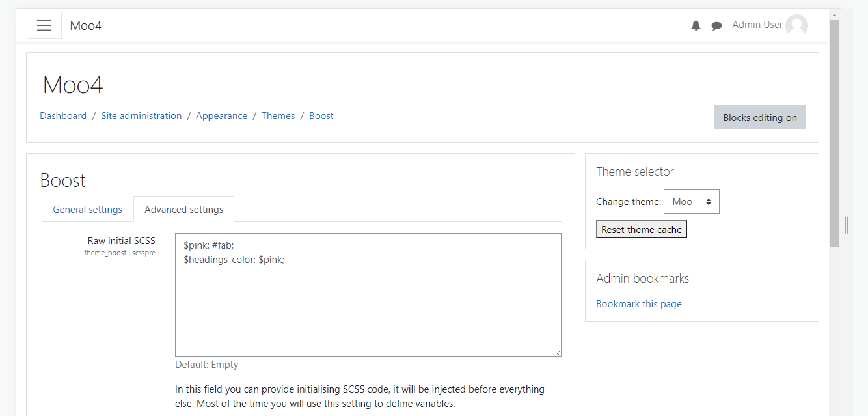Go to Dashboard breadcrumb
The width and height of the screenshot is (868, 416).
[63, 116]
